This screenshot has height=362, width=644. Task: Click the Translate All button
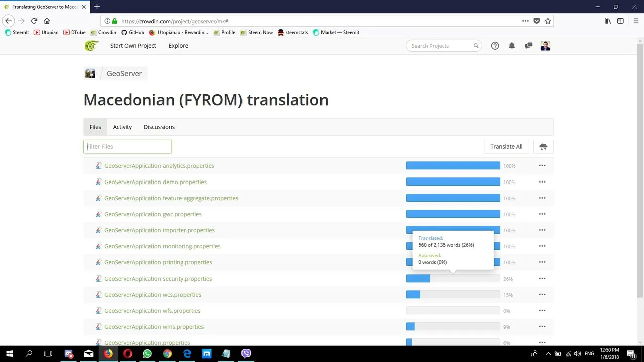coord(506,147)
